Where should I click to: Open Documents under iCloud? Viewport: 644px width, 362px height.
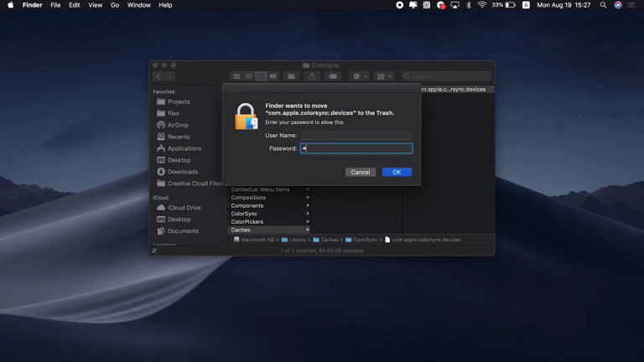(x=183, y=231)
